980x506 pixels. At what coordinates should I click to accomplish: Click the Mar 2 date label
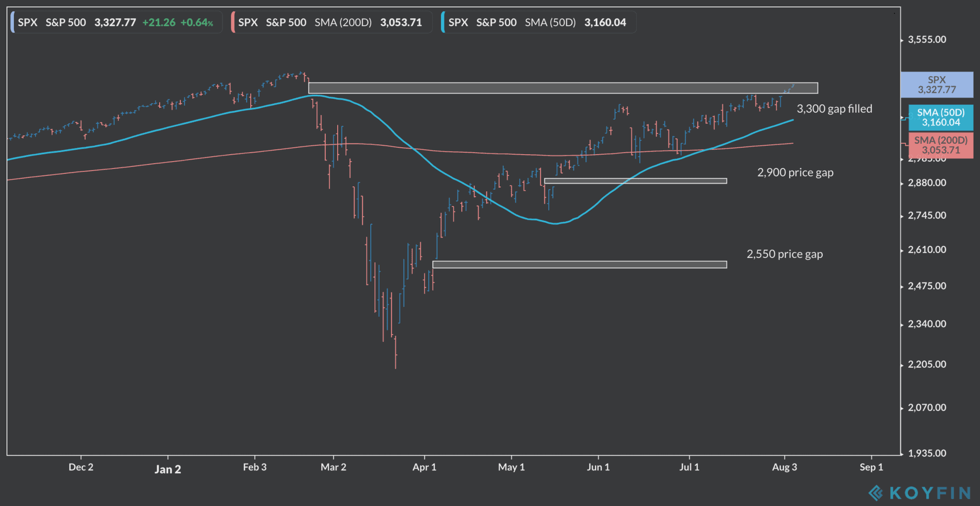pos(333,467)
